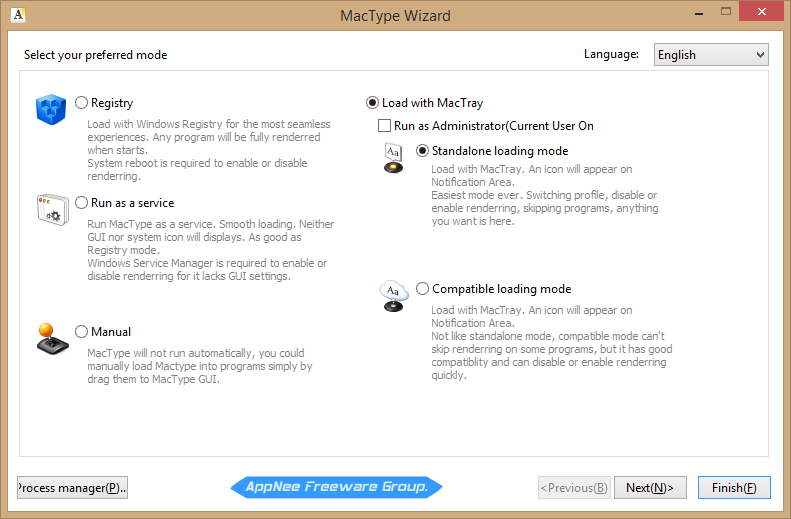This screenshot has height=519, width=791.
Task: Click the Compatible loading mode cloud icon
Action: [393, 296]
